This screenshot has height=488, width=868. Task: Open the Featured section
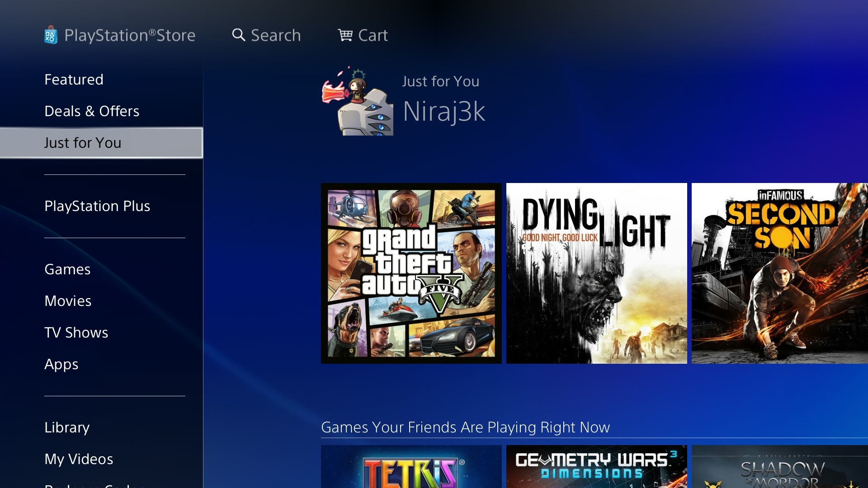point(74,80)
